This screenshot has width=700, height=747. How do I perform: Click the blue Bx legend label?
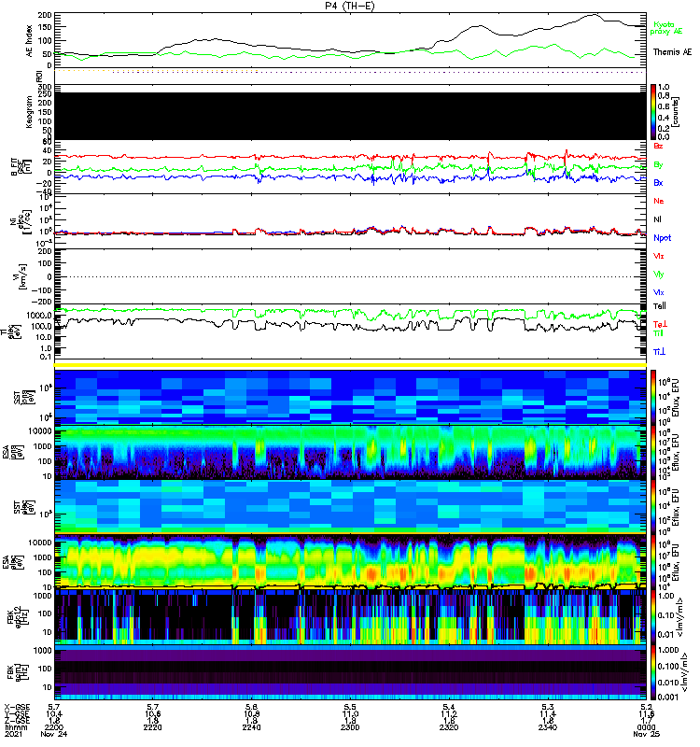tap(658, 182)
